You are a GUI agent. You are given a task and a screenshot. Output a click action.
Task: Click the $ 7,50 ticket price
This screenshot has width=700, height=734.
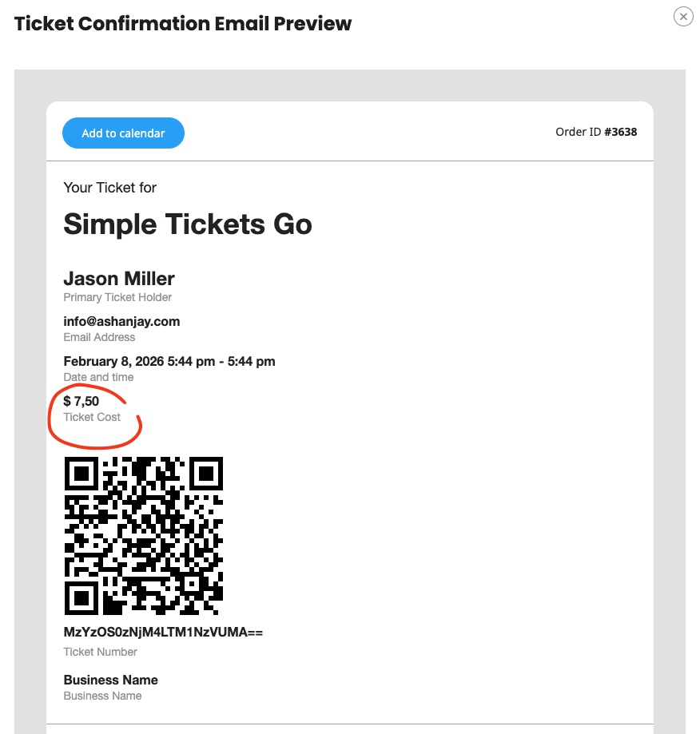82,401
